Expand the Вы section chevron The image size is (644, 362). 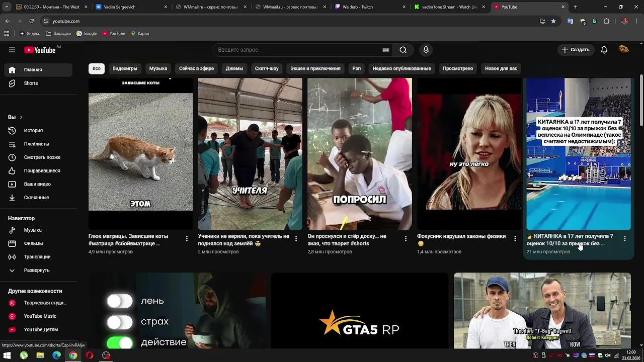(x=21, y=117)
